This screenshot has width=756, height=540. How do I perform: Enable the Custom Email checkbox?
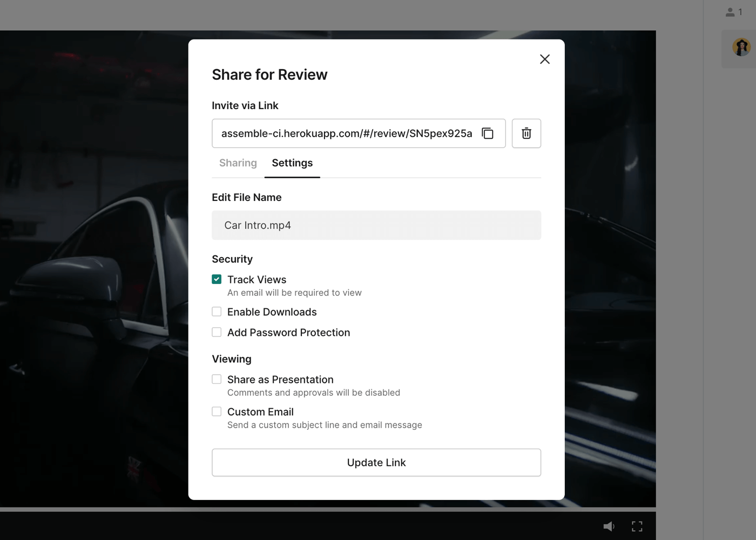[217, 411]
